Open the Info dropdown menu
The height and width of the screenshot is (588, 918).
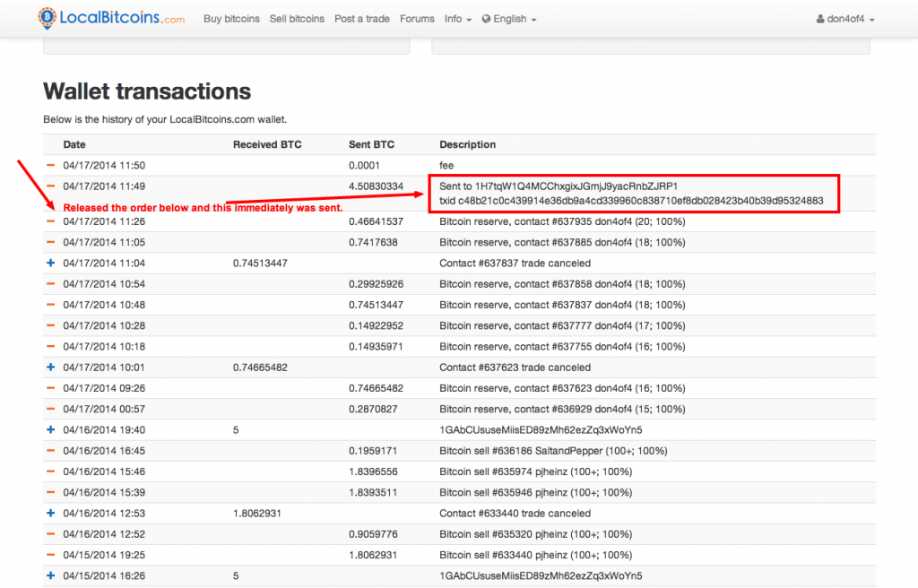(x=457, y=19)
